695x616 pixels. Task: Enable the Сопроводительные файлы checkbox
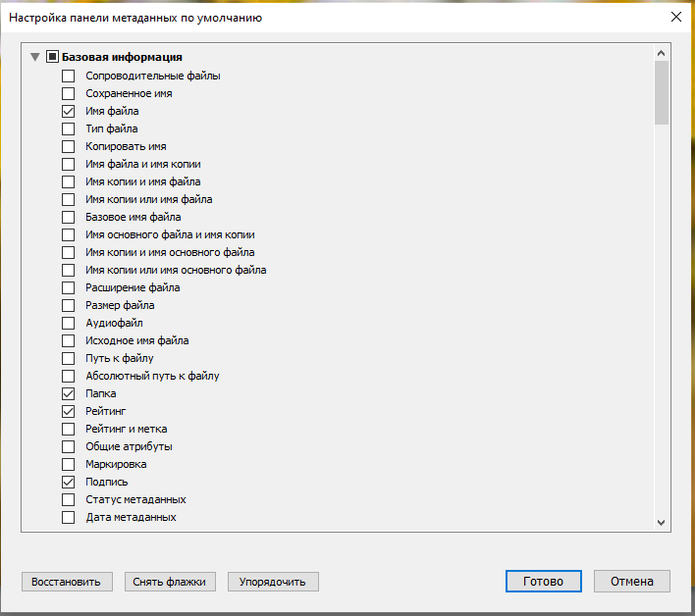point(69,76)
